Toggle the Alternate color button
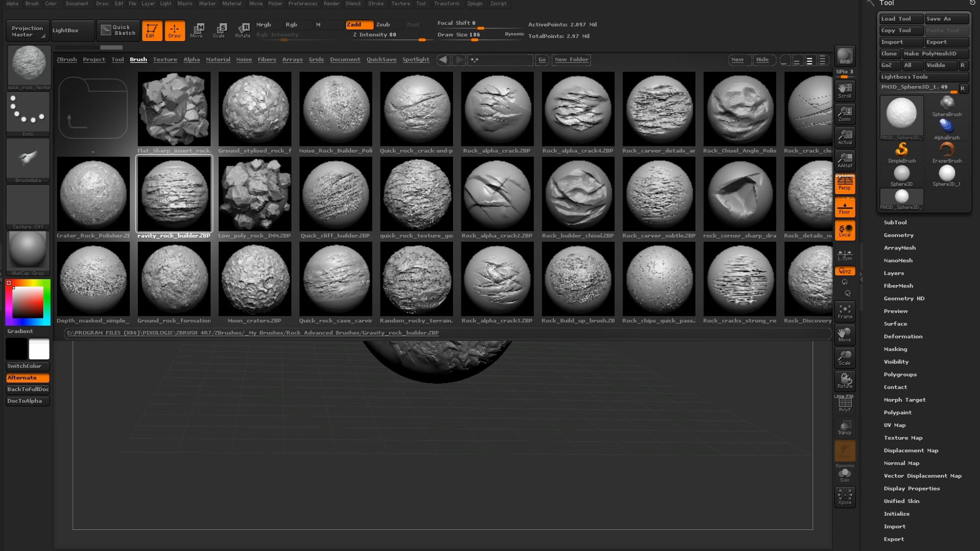This screenshot has width=980, height=551. coord(28,378)
